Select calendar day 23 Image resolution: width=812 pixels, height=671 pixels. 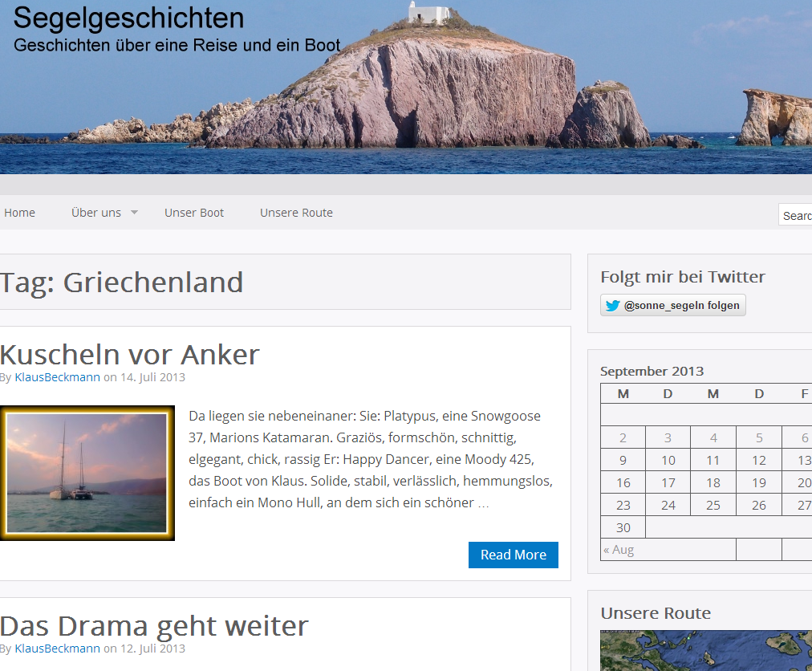coord(623,505)
